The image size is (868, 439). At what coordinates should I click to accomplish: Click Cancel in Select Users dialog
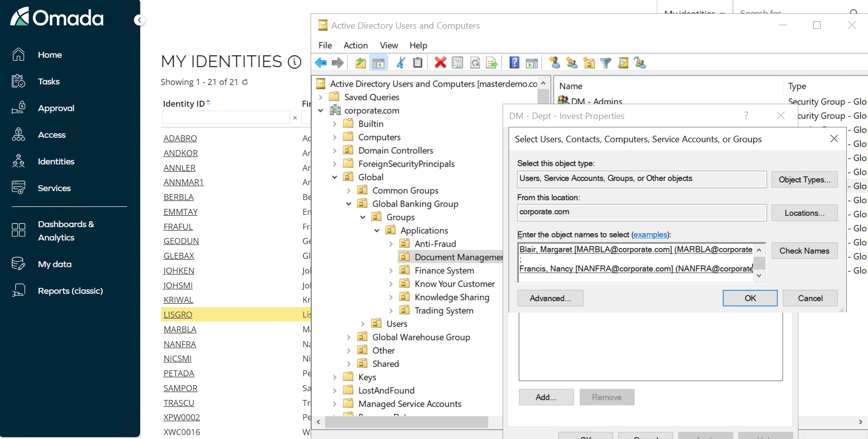[x=810, y=298]
